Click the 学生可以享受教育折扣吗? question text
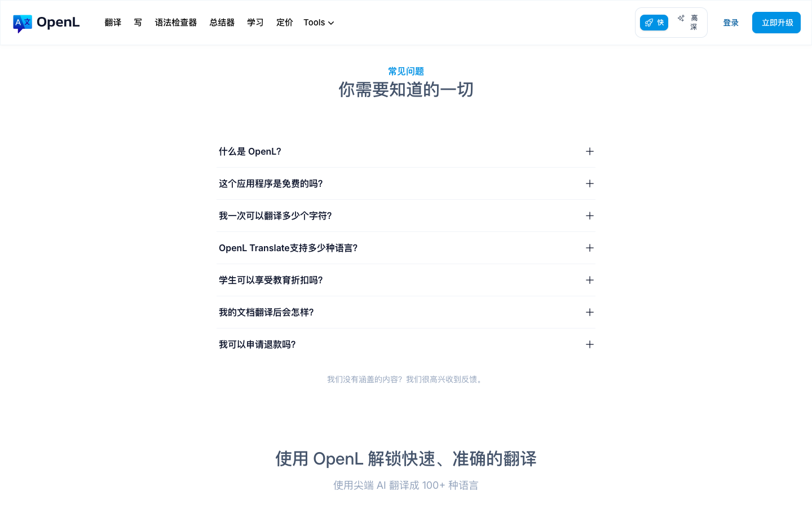This screenshot has height=508, width=812. (x=271, y=280)
